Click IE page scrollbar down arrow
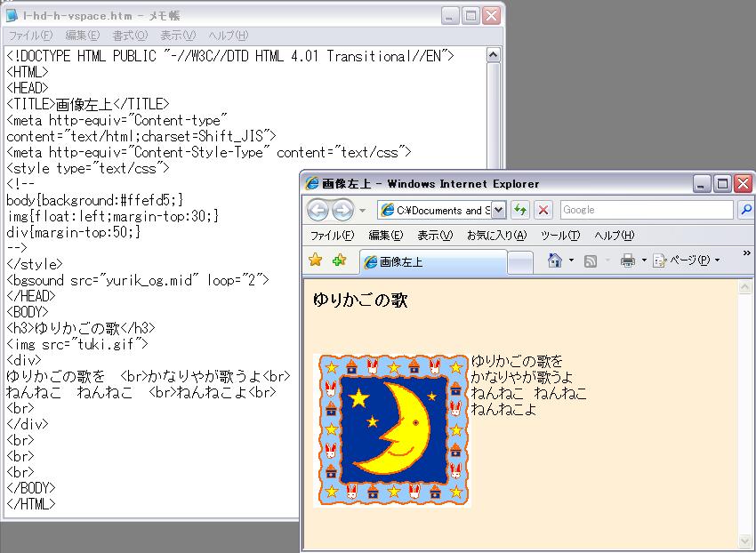The image size is (756, 553). tap(745, 541)
